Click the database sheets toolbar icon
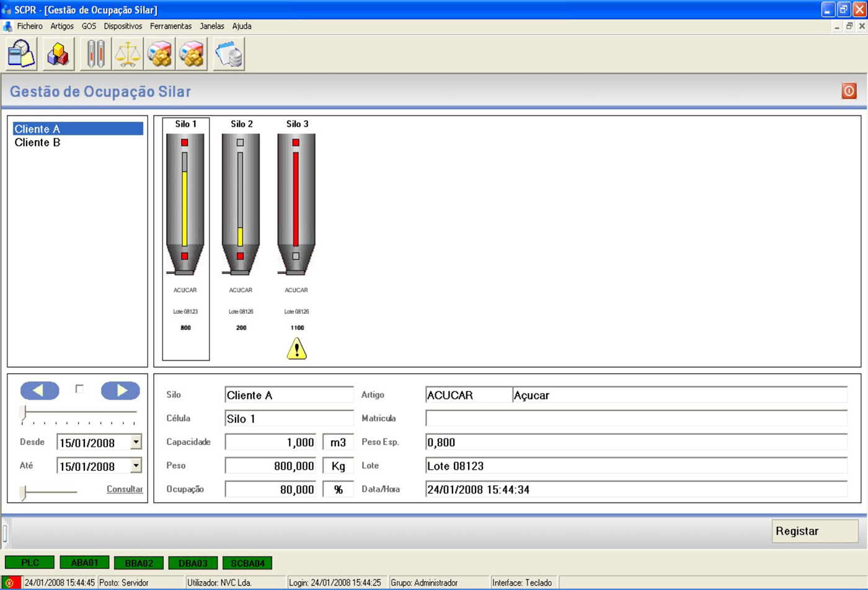The width and height of the screenshot is (868, 590). pos(229,54)
